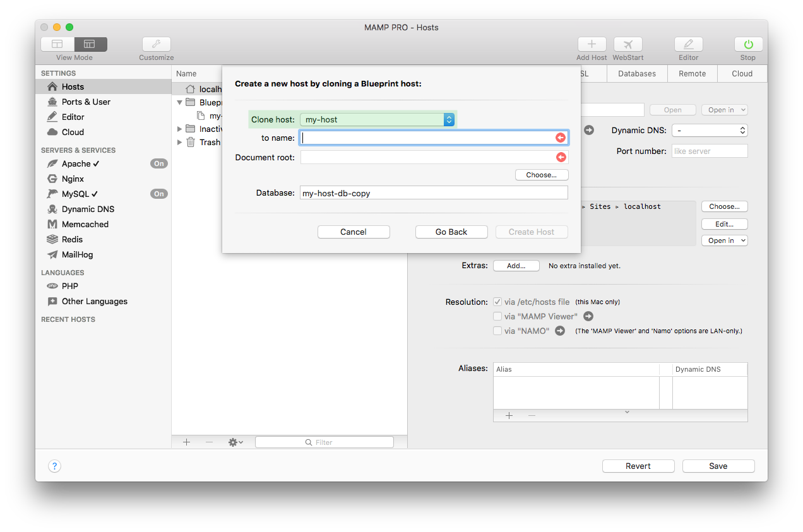Open the Dynamic DNS dropdown
The image size is (803, 532).
click(x=709, y=131)
